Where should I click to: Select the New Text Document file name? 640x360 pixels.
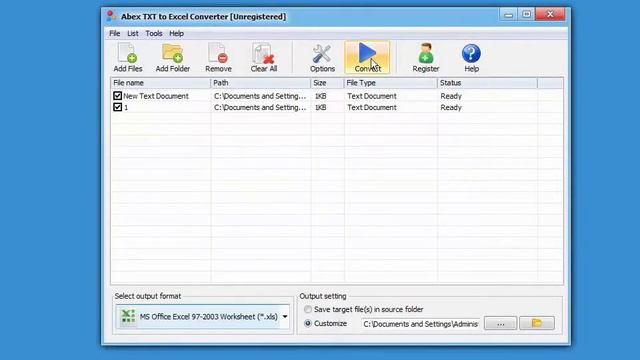(x=156, y=96)
